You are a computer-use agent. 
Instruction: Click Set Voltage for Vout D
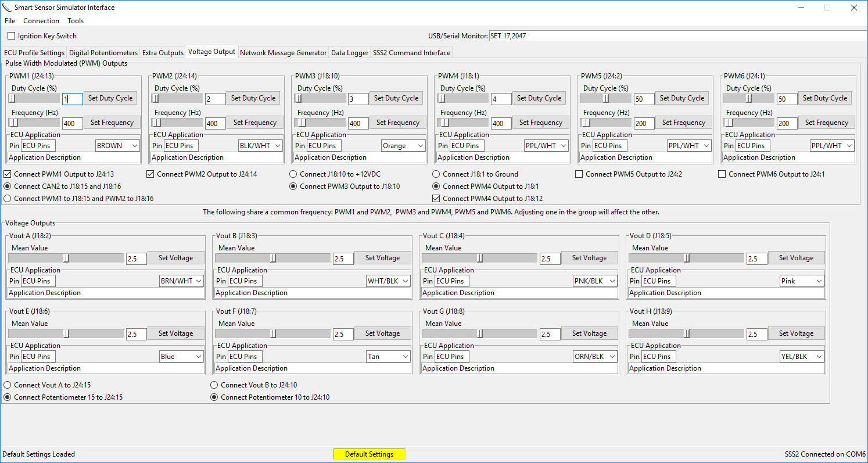796,258
